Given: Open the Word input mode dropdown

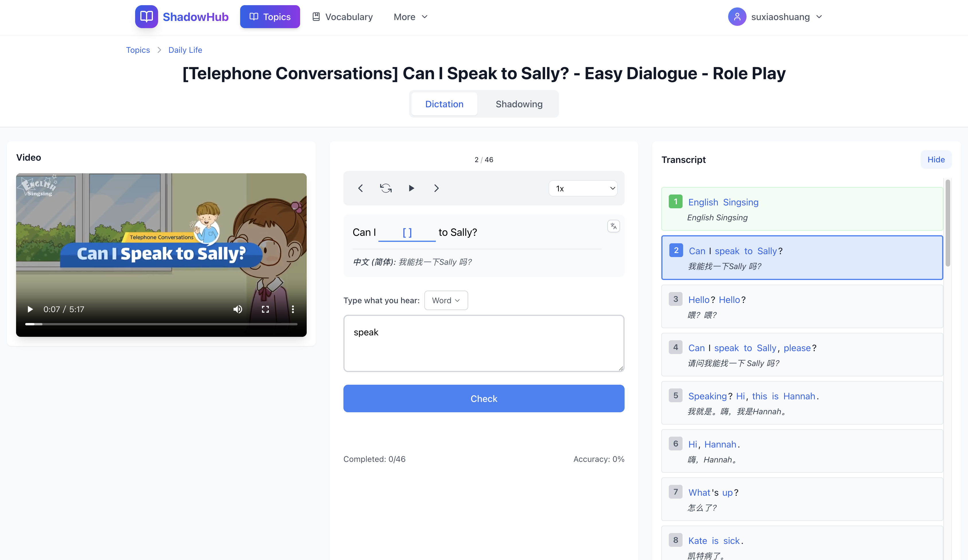Looking at the screenshot, I should 446,300.
